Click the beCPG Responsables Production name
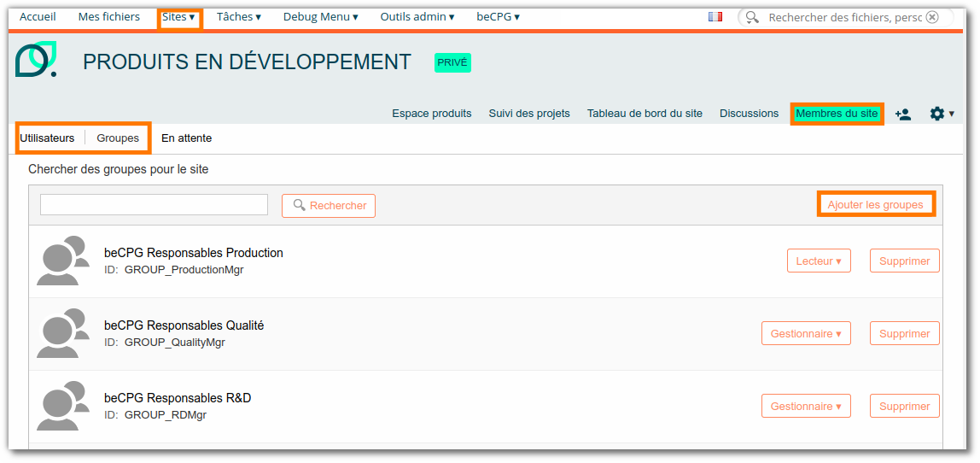 [x=194, y=253]
